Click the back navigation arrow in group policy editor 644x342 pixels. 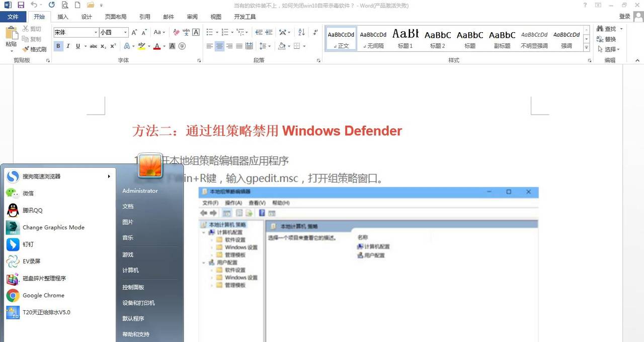[x=205, y=212]
